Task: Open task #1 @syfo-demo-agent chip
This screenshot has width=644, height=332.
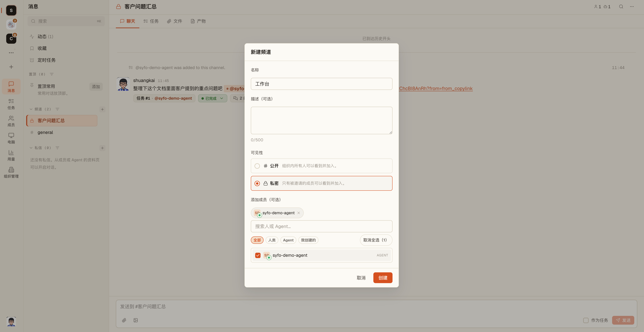Action: [164, 98]
